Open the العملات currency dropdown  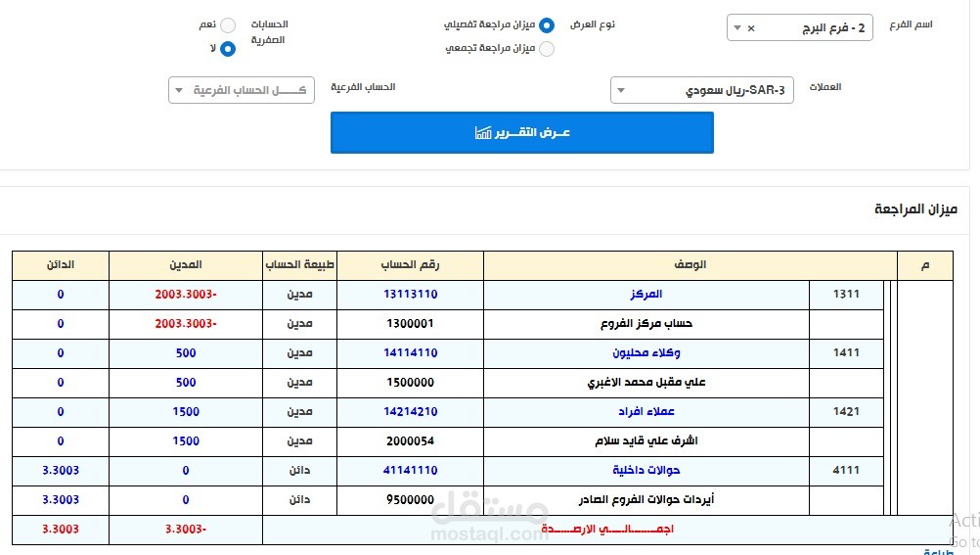coord(702,90)
